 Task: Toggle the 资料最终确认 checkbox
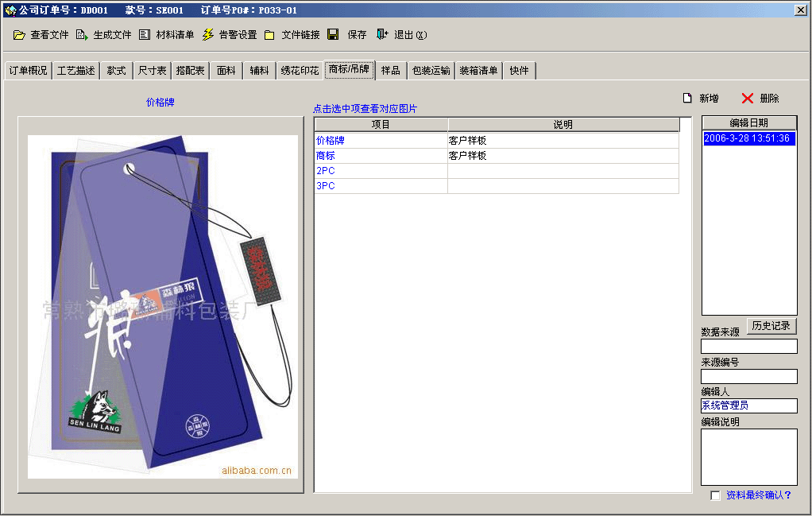(715, 495)
